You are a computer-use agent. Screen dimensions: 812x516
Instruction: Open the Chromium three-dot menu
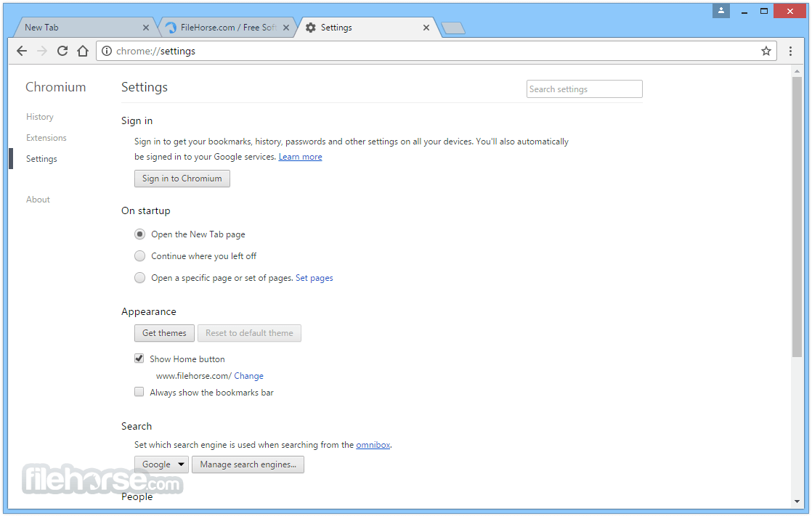790,51
